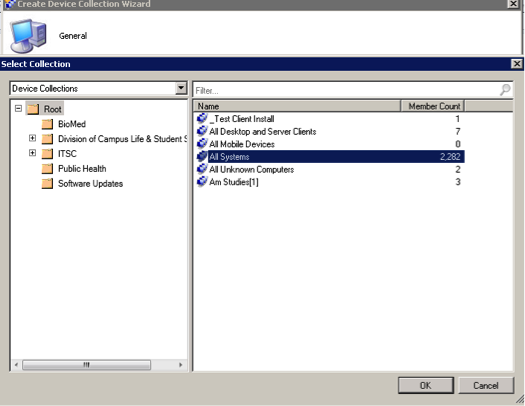This screenshot has width=525, height=406.
Task: Open the Software Updates folder
Action: 90,184
